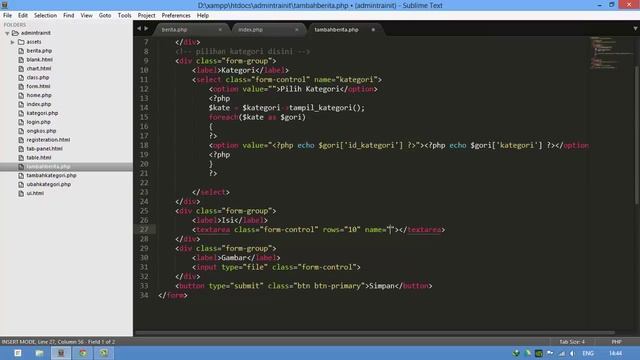Screen dimensions: 640x360
Task: Click the Simpan button code on line 33
Action: 304,286
